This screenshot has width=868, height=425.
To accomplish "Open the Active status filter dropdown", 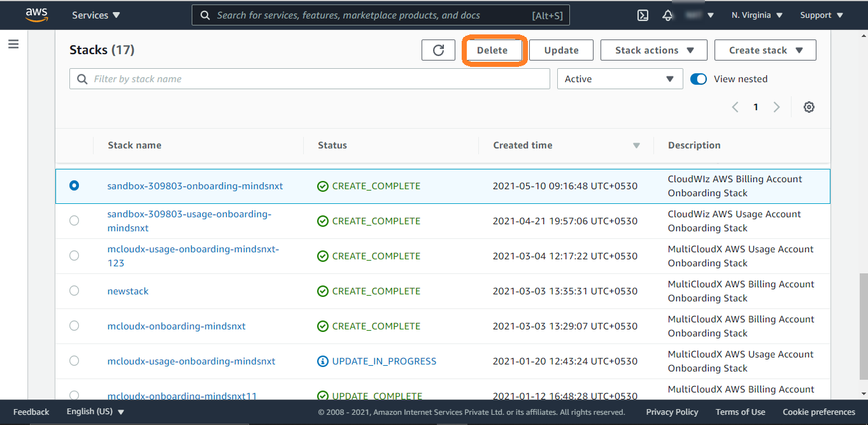I will pos(619,79).
